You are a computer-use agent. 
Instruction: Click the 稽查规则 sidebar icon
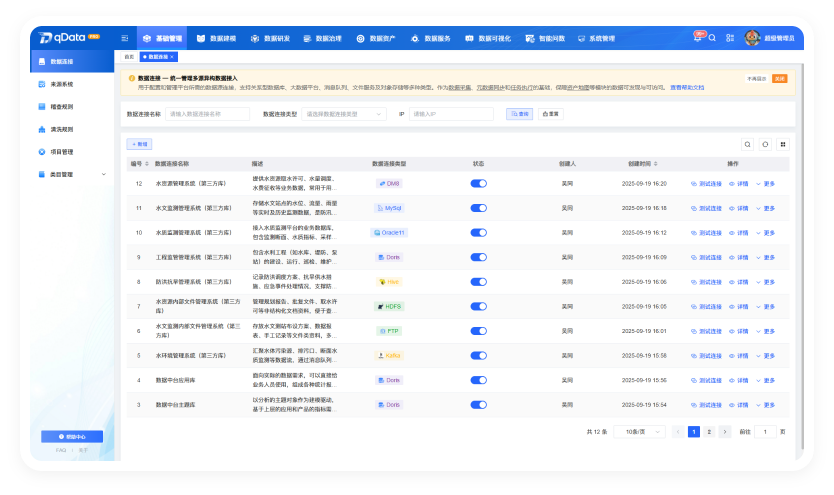[x=42, y=106]
